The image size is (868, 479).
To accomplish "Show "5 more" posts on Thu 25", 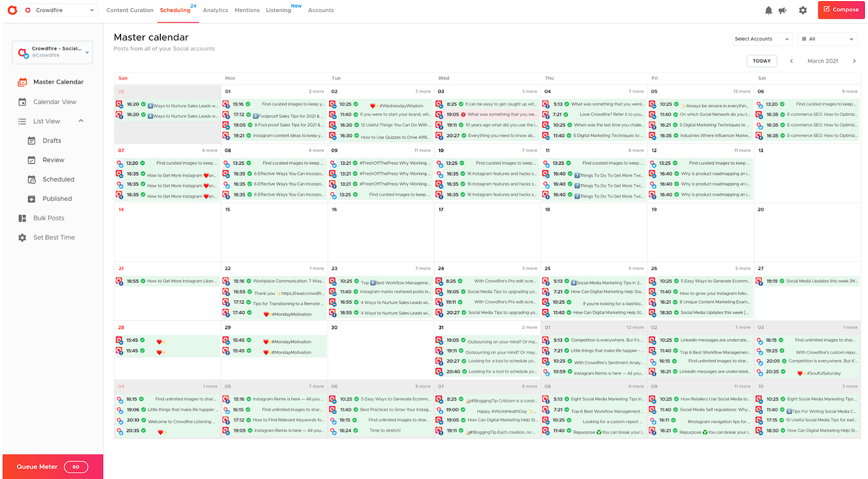I will pos(636,268).
